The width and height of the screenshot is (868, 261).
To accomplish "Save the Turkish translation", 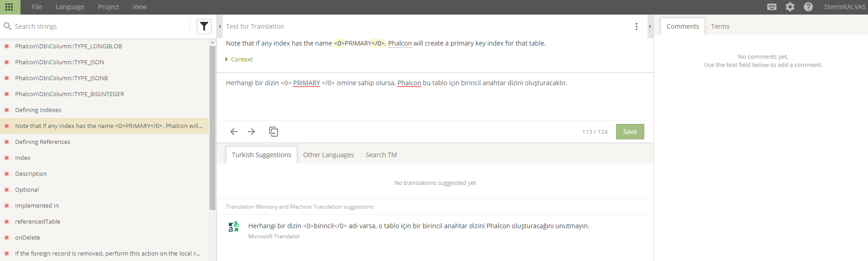I will pyautogui.click(x=630, y=132).
